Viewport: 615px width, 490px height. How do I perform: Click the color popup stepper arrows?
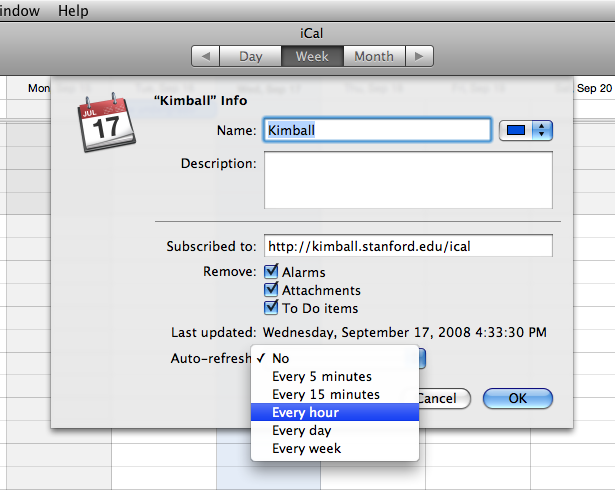click(542, 131)
